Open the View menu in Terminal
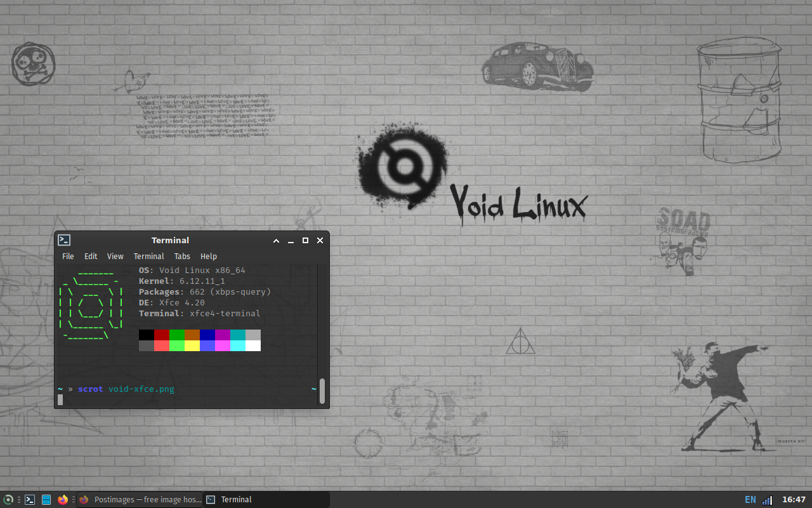Screen dimensions: 812x508 (x=115, y=257)
